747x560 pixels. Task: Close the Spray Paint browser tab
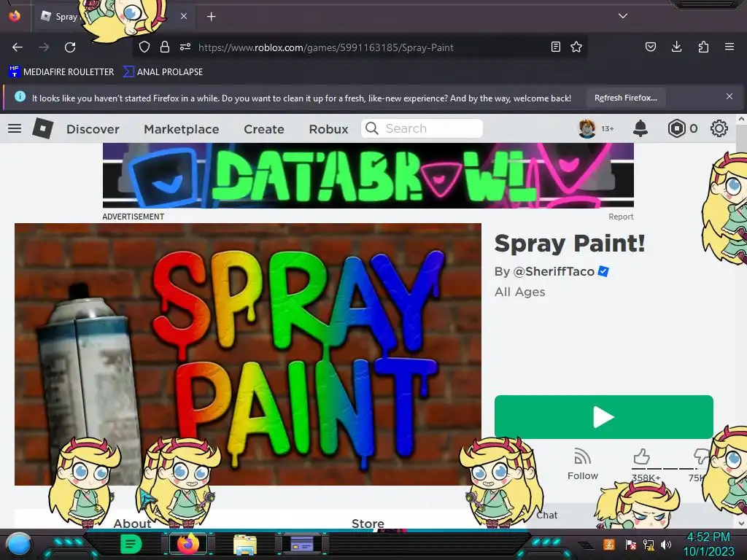184,16
